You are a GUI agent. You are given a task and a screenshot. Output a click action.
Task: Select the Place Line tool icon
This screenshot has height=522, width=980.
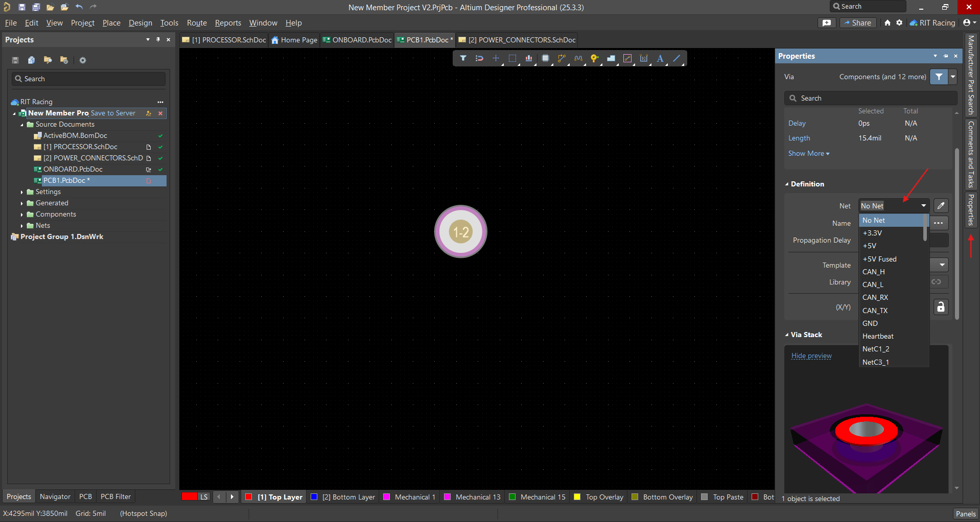coord(676,58)
